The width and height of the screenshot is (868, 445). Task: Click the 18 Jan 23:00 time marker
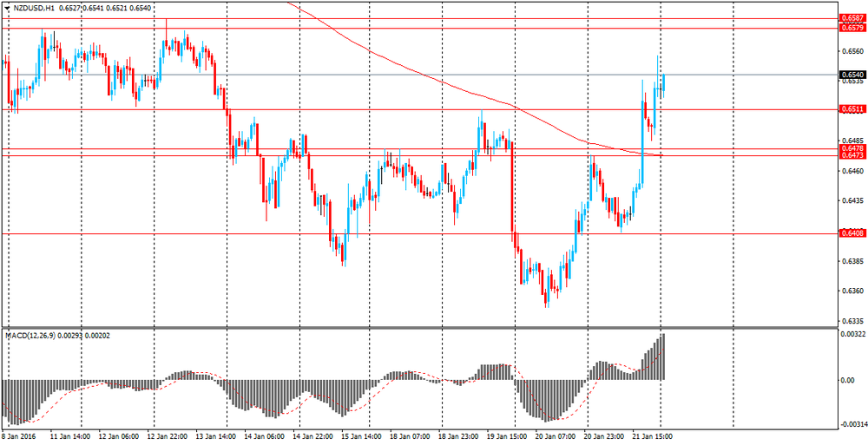tap(458, 436)
